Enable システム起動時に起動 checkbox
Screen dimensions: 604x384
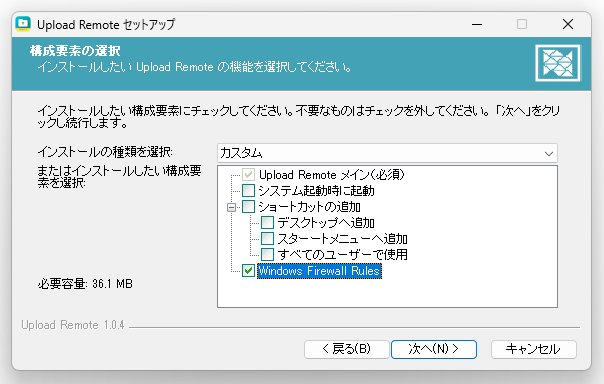pos(248,191)
